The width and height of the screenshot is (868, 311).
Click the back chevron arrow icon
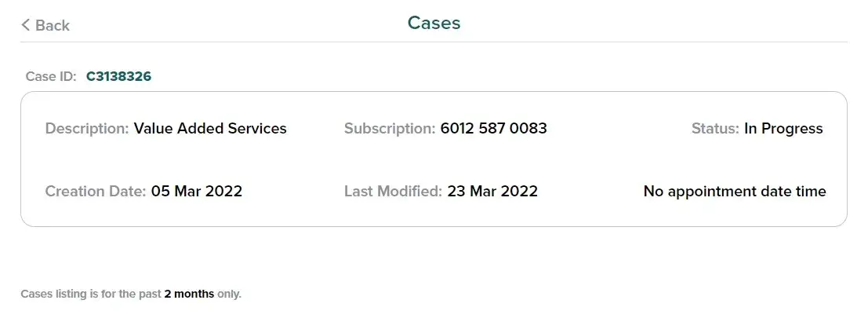coord(25,25)
